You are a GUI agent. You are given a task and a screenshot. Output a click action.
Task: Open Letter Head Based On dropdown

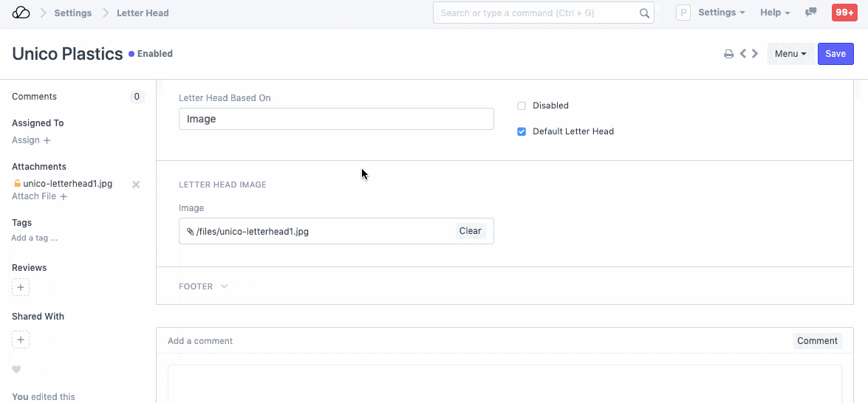tap(336, 119)
